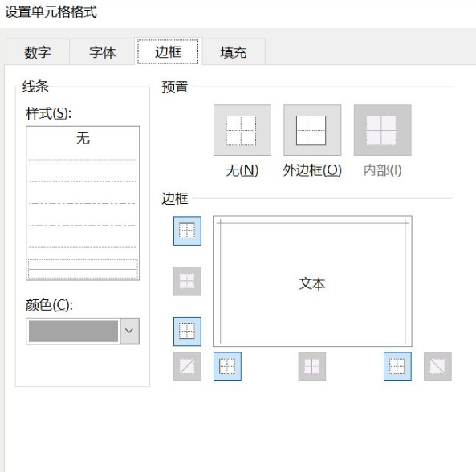Choose the first dotted line style
476x472 pixels.
tap(83, 160)
